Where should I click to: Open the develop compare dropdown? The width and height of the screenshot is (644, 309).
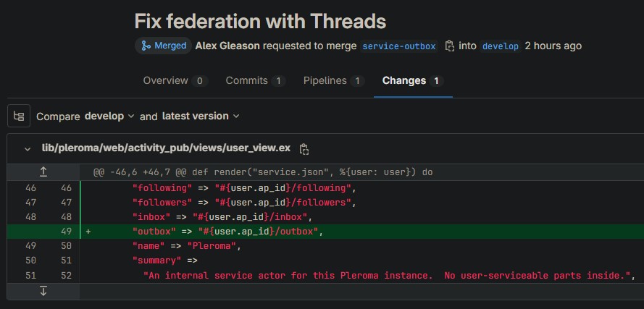109,116
